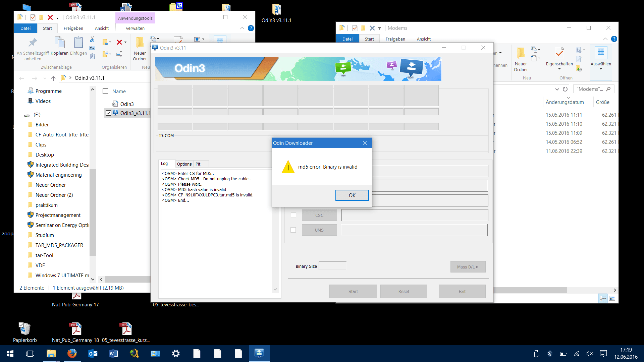Enable the UMS checkbox in Odin3
Screen dimensions: 644x362
pos(293,230)
